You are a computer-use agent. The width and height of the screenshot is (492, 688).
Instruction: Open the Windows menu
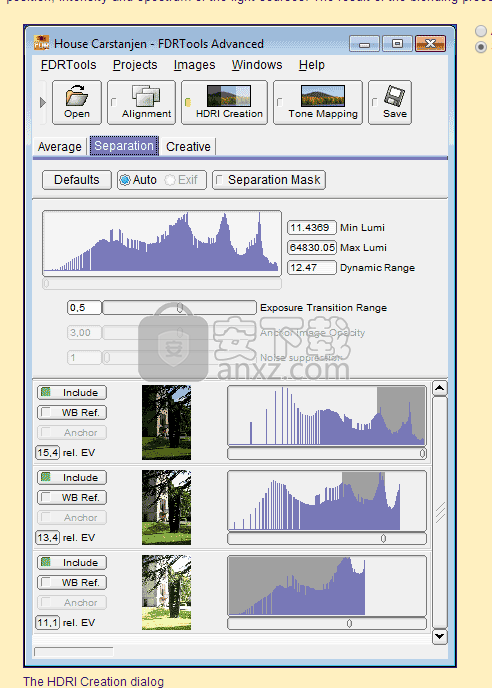257,65
